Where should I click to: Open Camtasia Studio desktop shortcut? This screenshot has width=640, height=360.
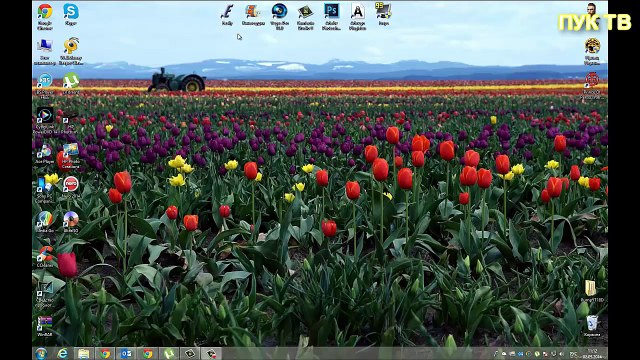point(305,17)
